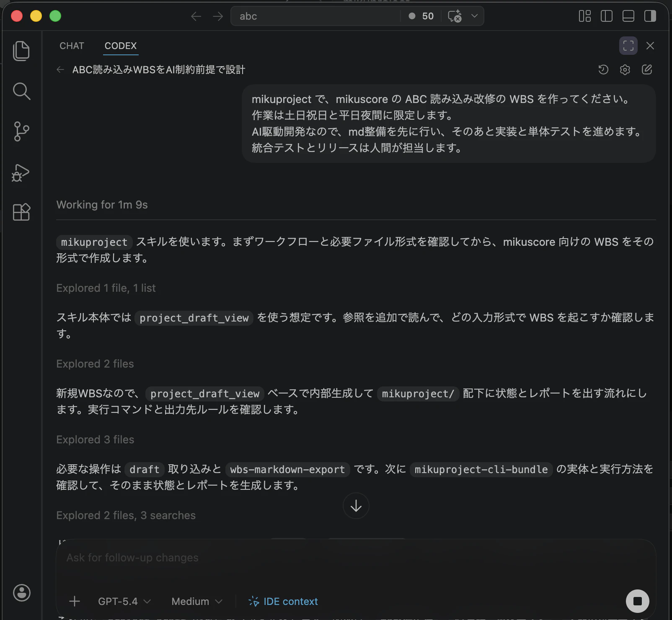Go back with the navigation arrow
Screen dimensions: 672x620
coord(196,16)
